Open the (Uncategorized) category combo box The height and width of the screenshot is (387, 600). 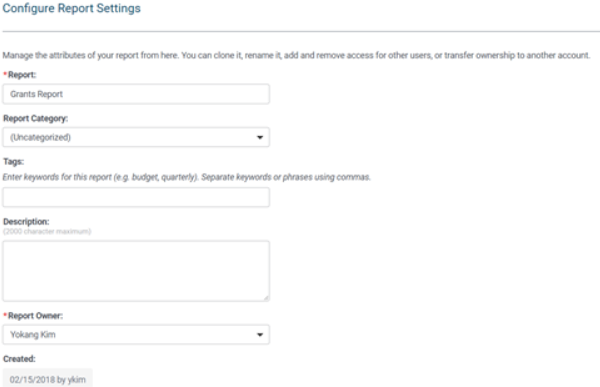pyautogui.click(x=136, y=137)
